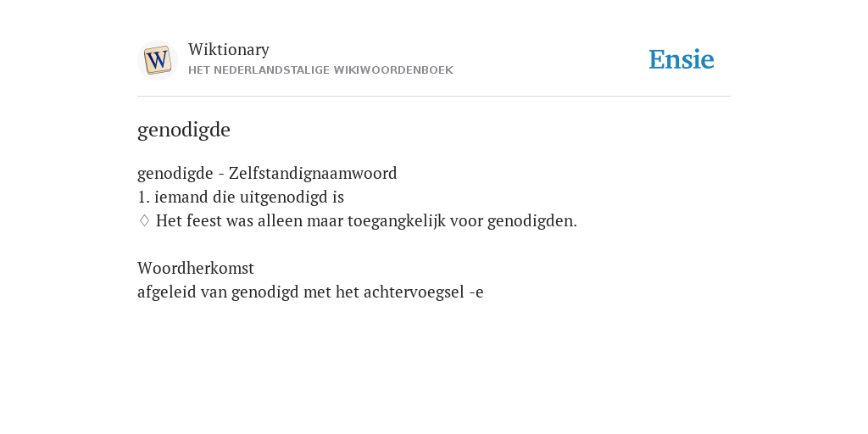The width and height of the screenshot is (868, 434).
Task: Click the definition 'iemand die uitgenodigd is'
Action: click(249, 197)
